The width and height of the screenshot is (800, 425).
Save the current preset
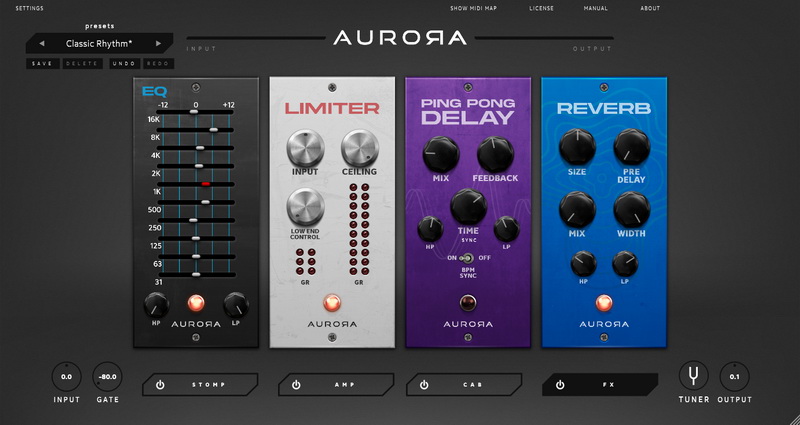pyautogui.click(x=42, y=64)
